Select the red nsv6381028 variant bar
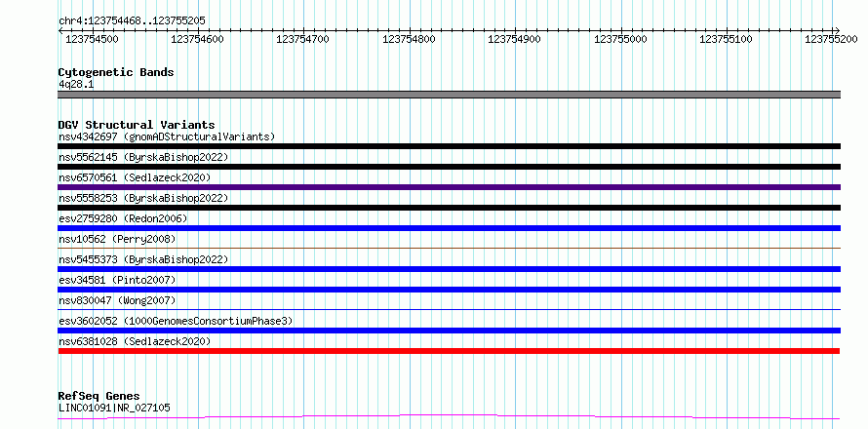Viewport: 868px width, 429px height. 449,351
